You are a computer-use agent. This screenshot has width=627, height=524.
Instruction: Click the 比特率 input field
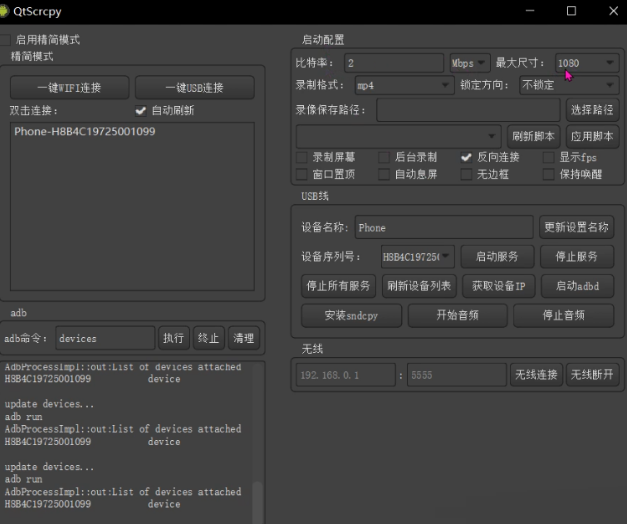(393, 63)
